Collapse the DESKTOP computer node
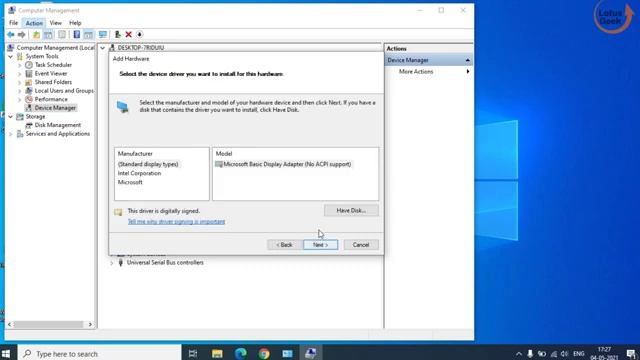 click(102, 48)
